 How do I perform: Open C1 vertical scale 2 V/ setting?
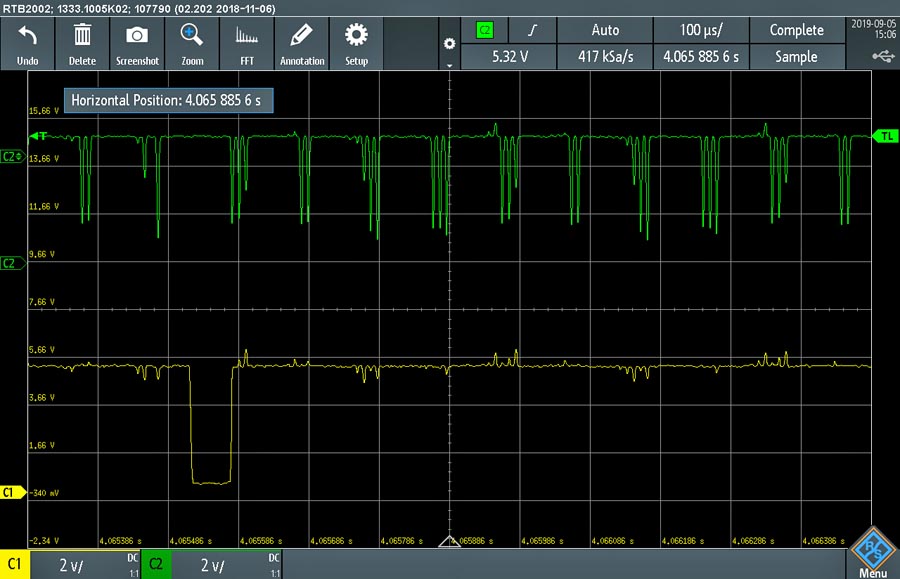point(84,565)
